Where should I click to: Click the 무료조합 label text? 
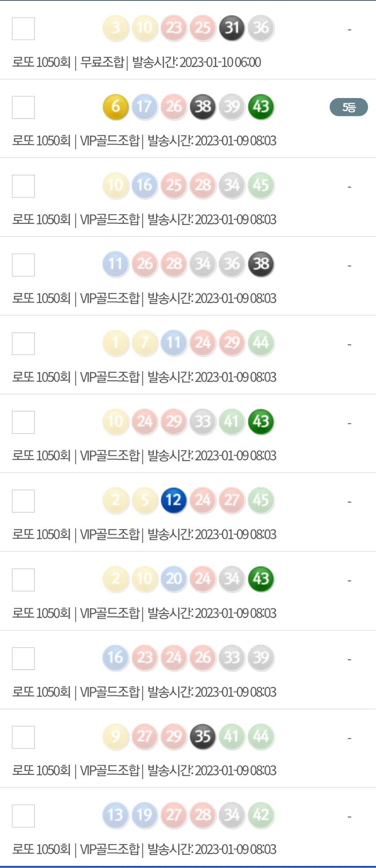click(x=102, y=62)
